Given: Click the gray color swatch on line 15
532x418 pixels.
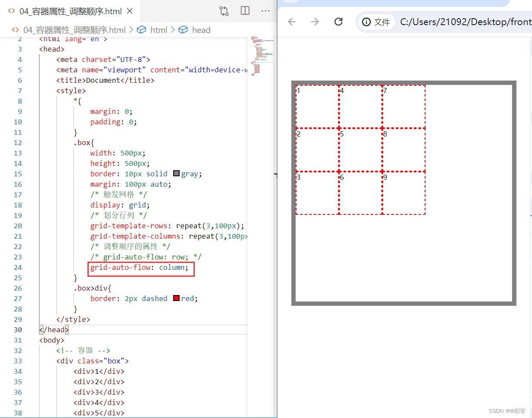Looking at the screenshot, I should pyautogui.click(x=176, y=174).
